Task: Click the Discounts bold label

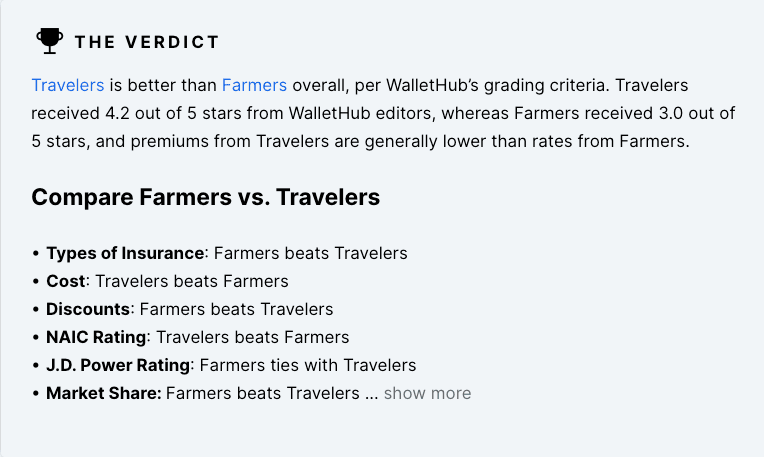Action: (x=87, y=309)
